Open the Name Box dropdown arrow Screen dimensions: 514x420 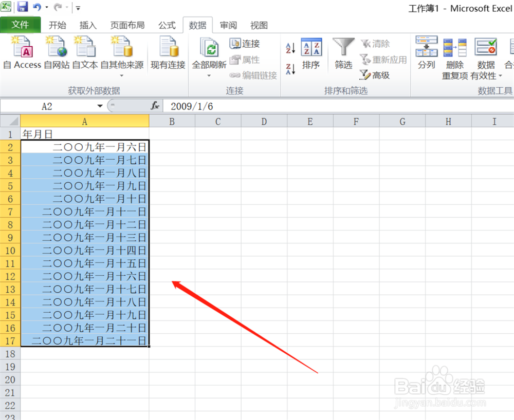pos(100,106)
